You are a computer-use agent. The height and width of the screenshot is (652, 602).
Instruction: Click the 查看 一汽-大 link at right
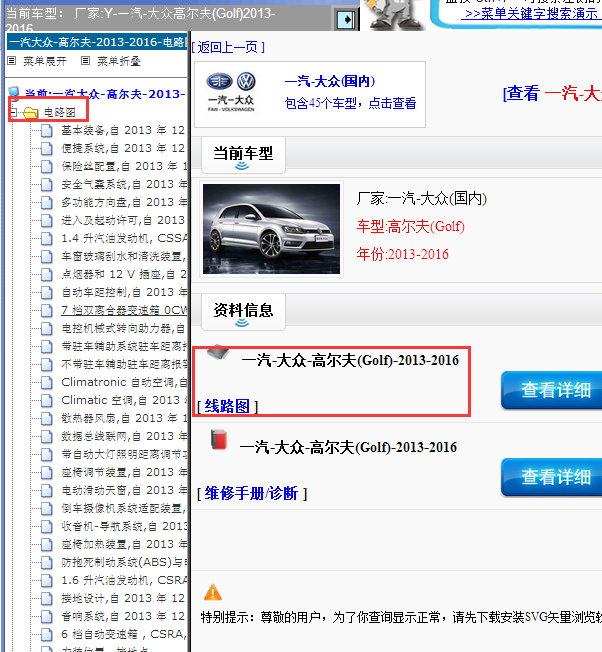pyautogui.click(x=552, y=93)
